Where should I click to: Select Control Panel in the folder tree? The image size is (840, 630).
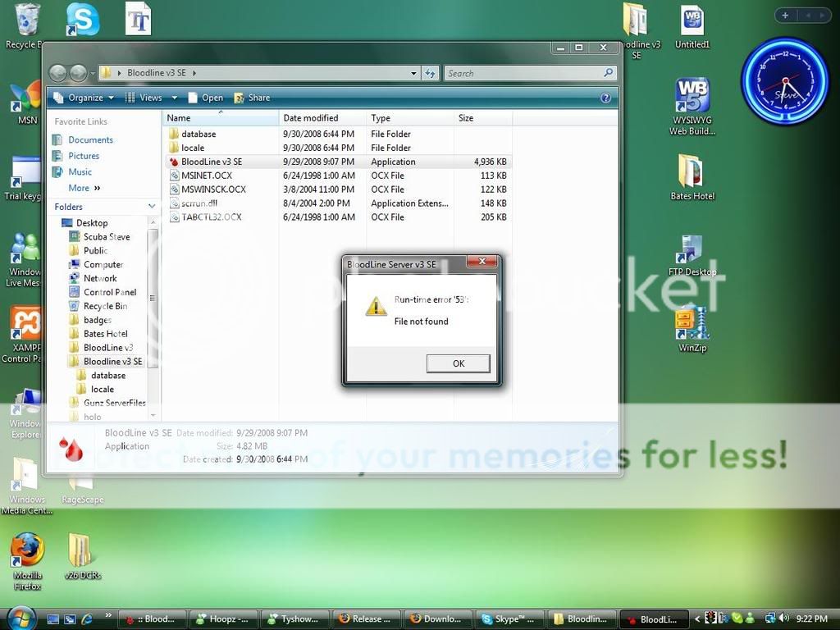(x=103, y=293)
